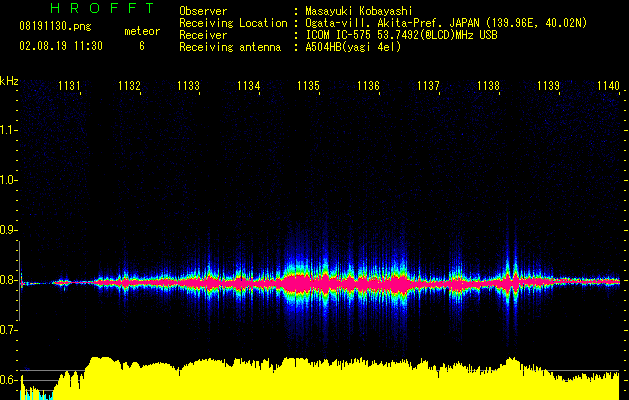This screenshot has height=400, width=629.
Task: Click the meteor count value 6
Action: point(142,46)
